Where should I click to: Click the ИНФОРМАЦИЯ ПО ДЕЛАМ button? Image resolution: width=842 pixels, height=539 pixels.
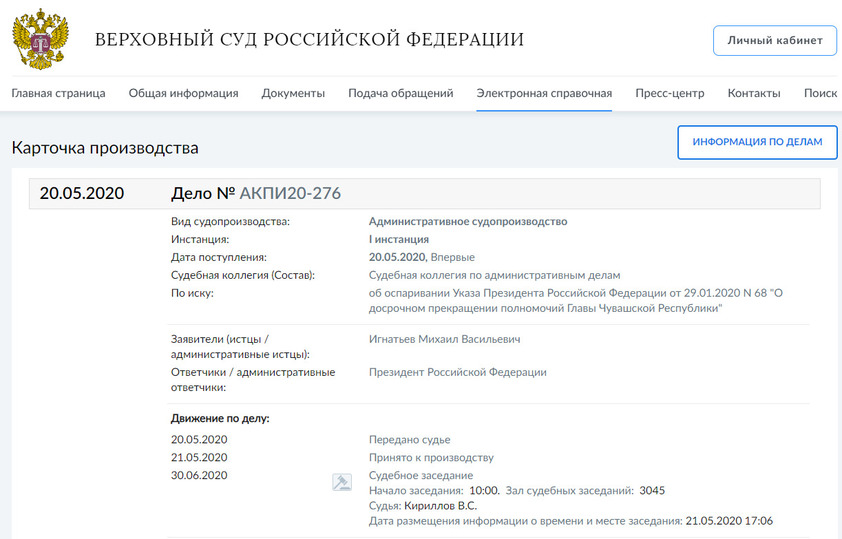[757, 142]
